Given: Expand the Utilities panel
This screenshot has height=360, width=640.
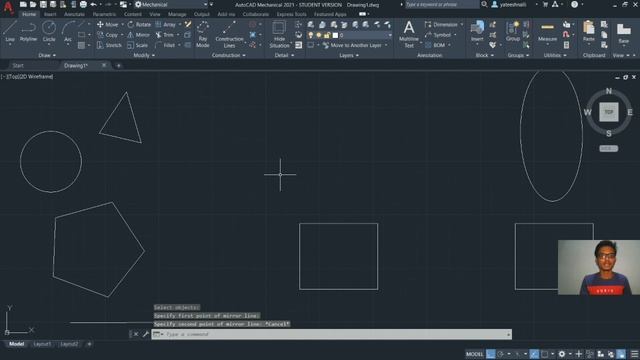Looking at the screenshot, I should click(x=555, y=55).
